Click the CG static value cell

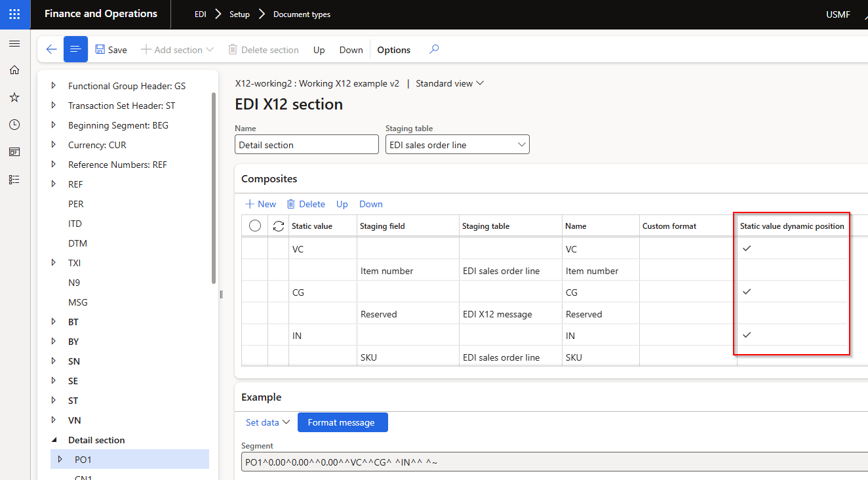click(x=323, y=292)
